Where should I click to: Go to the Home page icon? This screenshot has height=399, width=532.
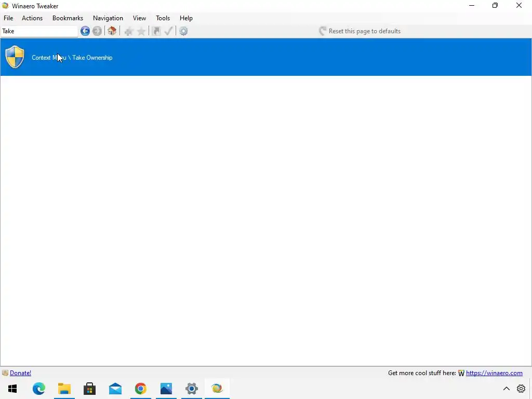coord(112,31)
